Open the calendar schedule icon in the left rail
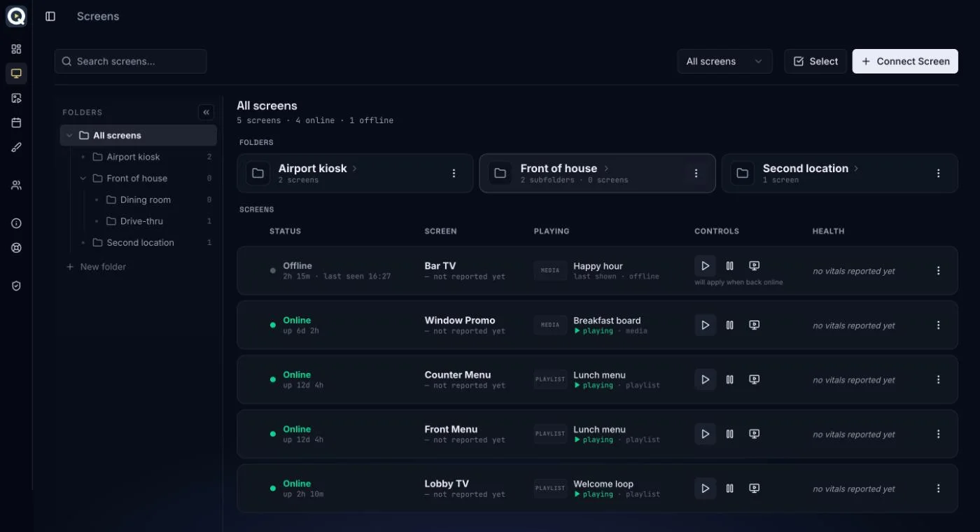The width and height of the screenshot is (980, 532). [x=16, y=122]
